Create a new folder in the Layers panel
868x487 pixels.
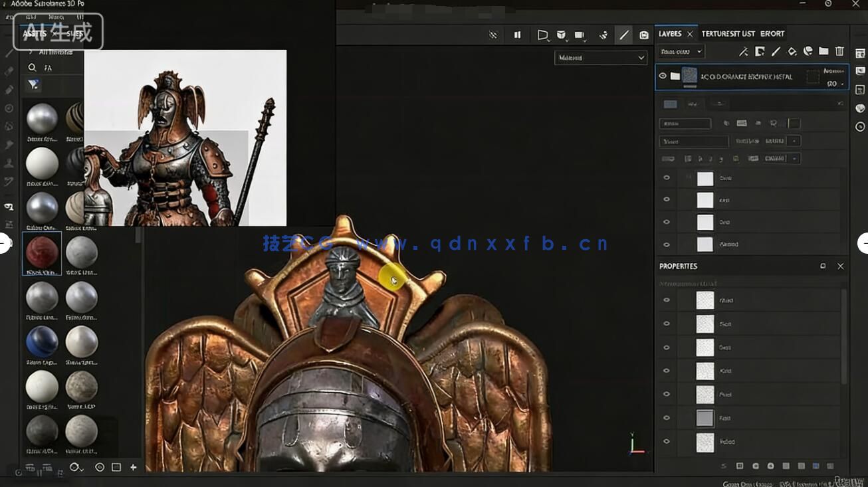click(x=824, y=51)
